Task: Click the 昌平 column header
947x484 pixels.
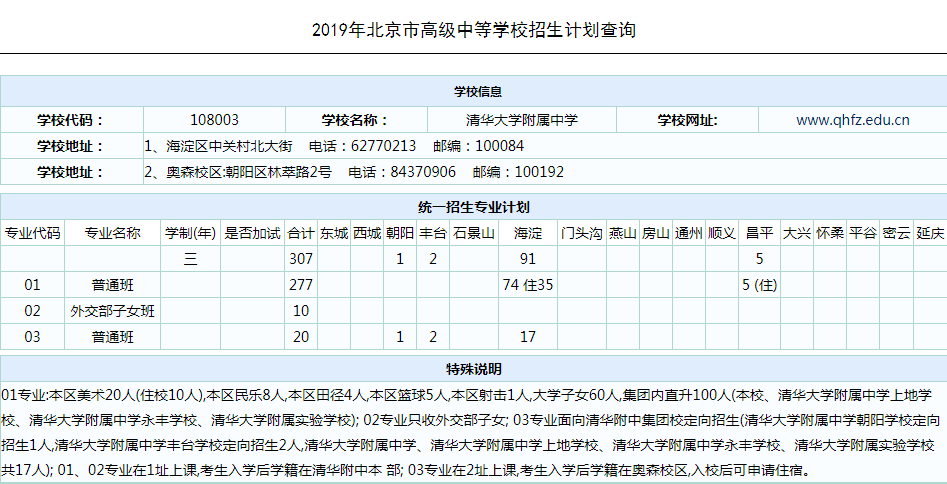Action: tap(759, 233)
